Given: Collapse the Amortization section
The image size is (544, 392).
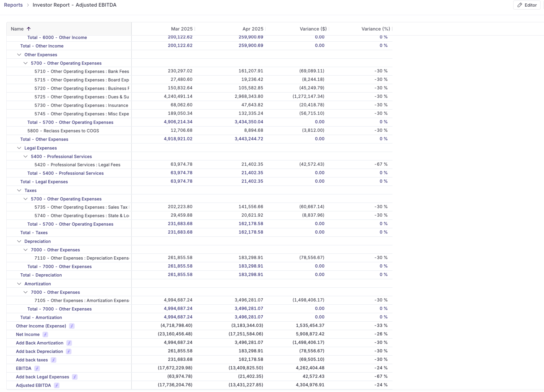Looking at the screenshot, I should [19, 284].
